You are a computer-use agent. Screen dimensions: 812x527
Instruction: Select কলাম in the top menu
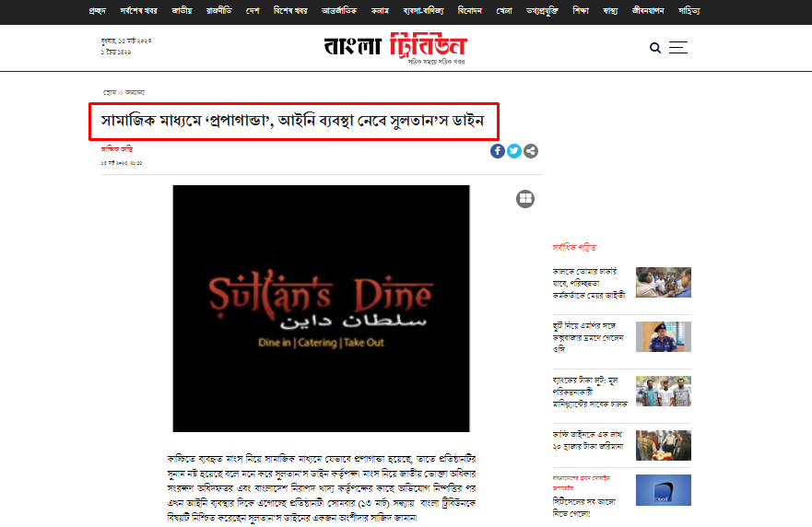(380, 11)
